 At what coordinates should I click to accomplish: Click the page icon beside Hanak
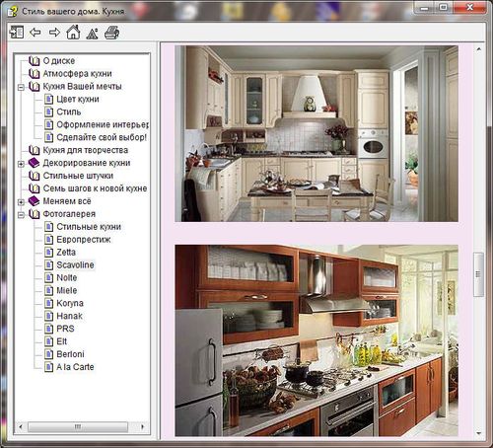click(48, 316)
